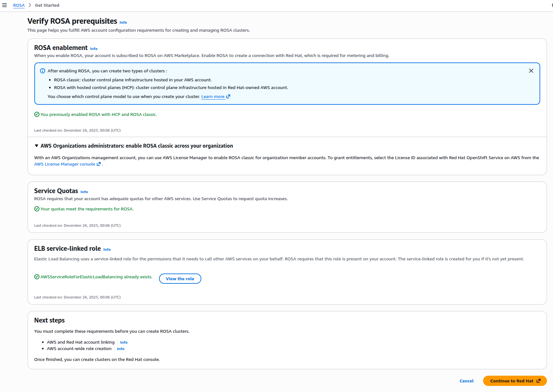Click the info circle icon in alert
Image resolution: width=553 pixels, height=392 pixels.
(x=42, y=71)
